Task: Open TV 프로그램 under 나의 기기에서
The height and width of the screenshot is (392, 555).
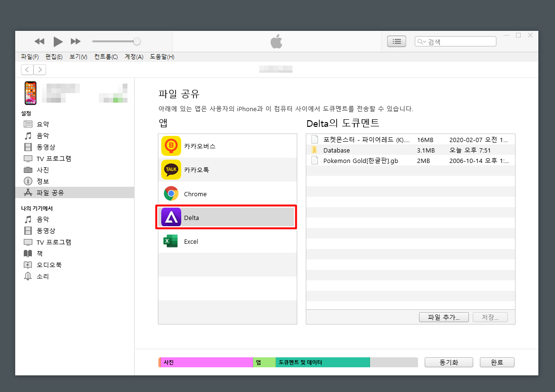Action: (x=75, y=242)
